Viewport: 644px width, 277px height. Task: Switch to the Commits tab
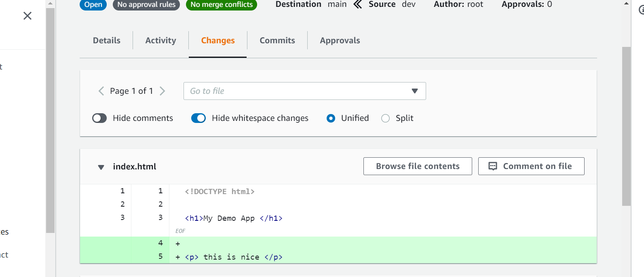point(277,40)
